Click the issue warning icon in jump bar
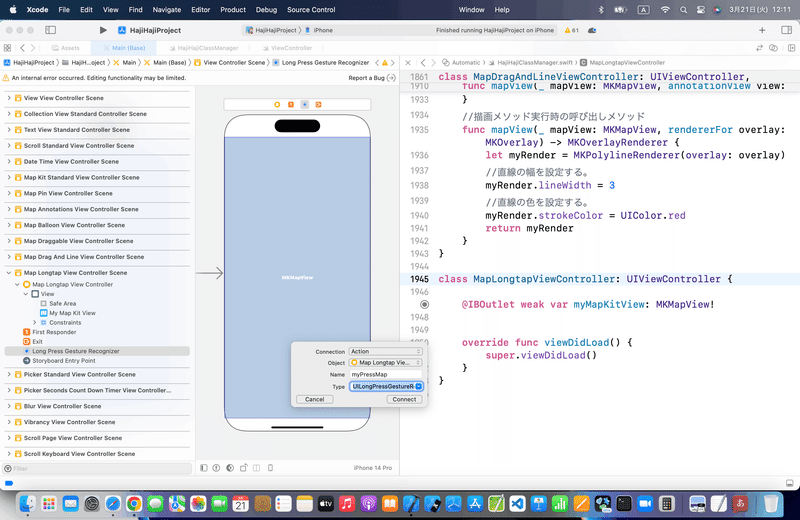This screenshot has width=800, height=520. (385, 63)
